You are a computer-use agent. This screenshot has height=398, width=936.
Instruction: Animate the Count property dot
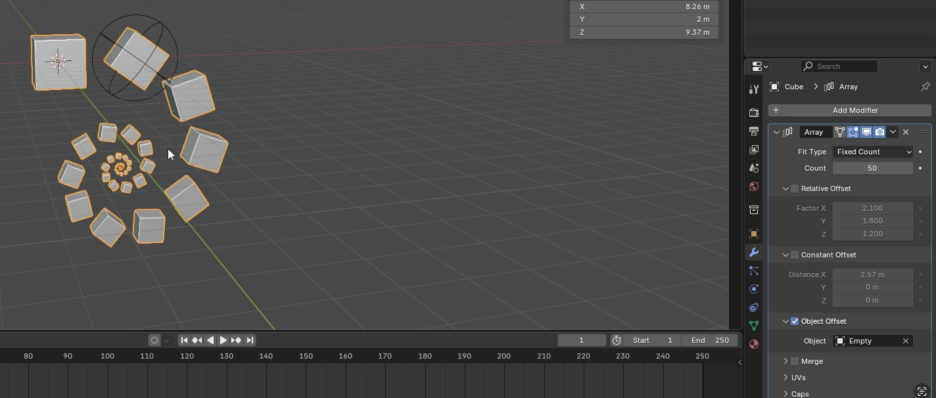[920, 168]
